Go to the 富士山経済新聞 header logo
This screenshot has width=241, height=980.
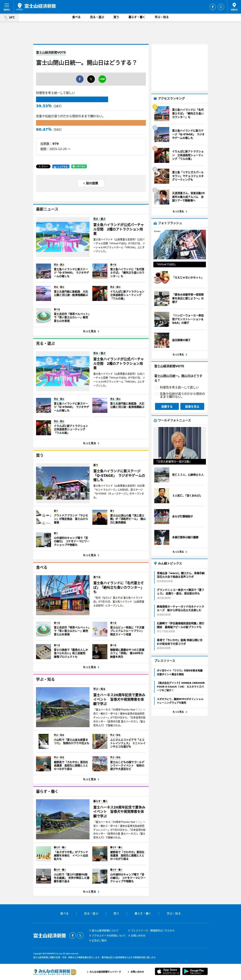click(36, 6)
